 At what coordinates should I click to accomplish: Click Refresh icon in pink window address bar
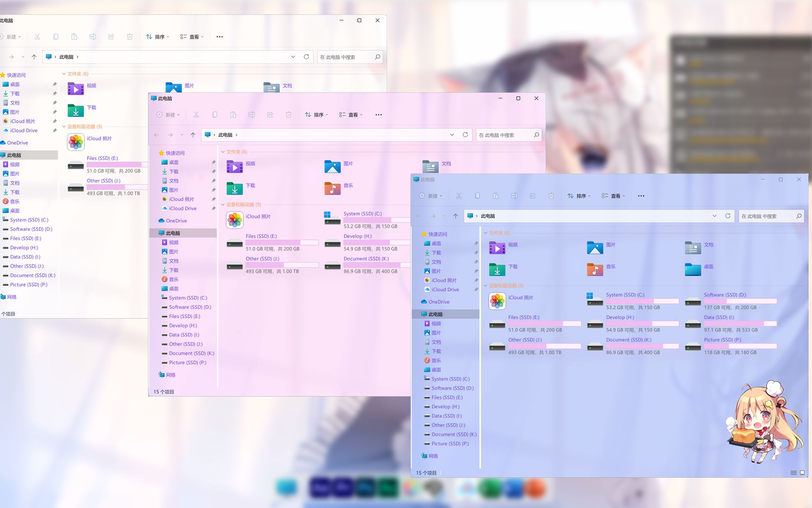tap(465, 135)
